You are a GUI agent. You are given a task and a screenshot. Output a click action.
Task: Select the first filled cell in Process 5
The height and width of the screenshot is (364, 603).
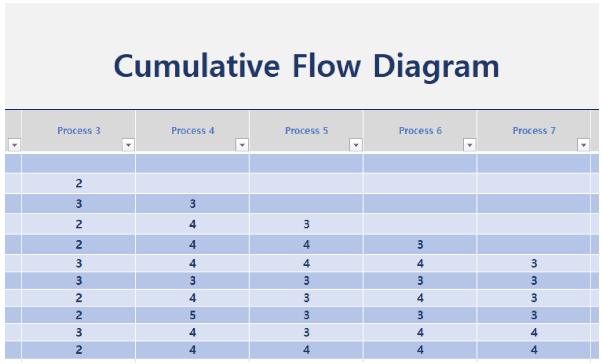pos(306,224)
